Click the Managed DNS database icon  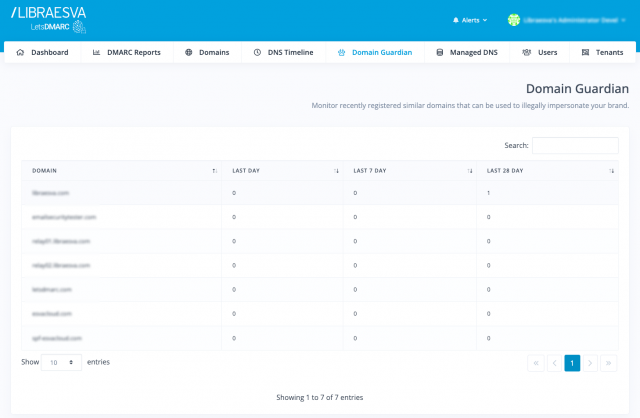pyautogui.click(x=440, y=52)
